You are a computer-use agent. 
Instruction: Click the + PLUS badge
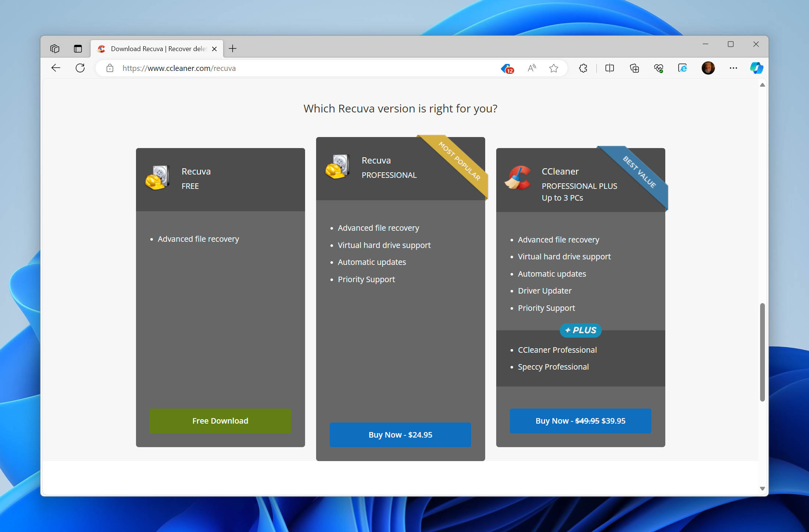[x=581, y=330]
